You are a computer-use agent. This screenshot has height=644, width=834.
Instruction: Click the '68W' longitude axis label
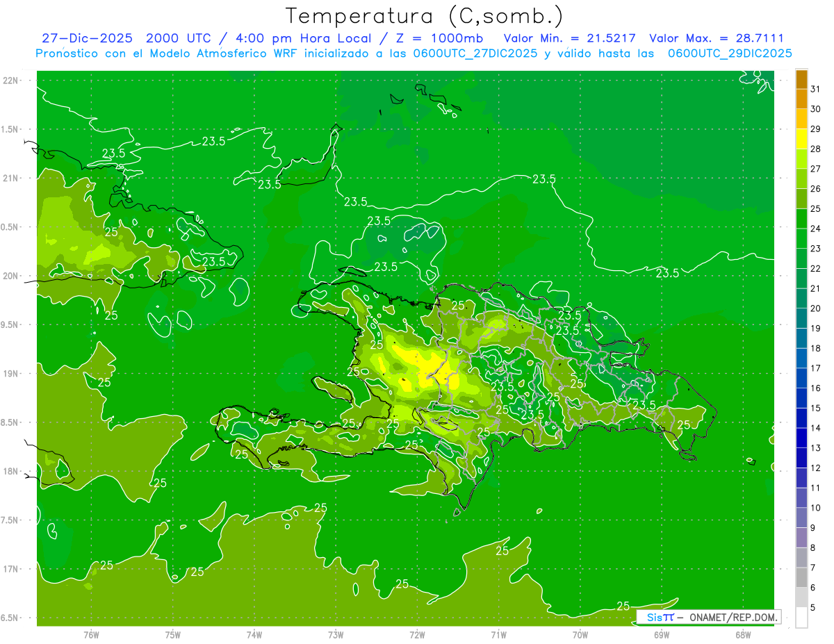(743, 634)
